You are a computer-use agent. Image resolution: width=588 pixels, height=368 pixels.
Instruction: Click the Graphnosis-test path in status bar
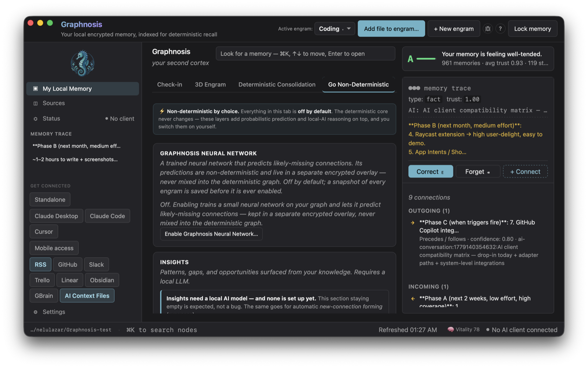(71, 330)
